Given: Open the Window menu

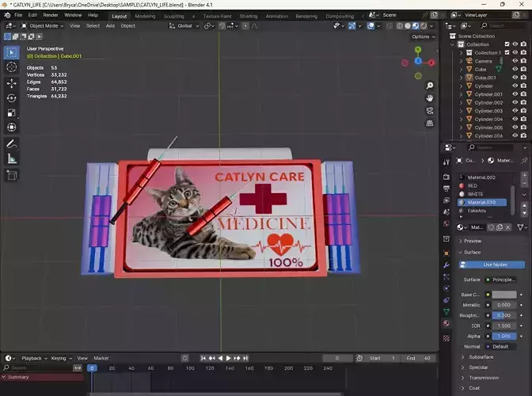Looking at the screenshot, I should coord(73,15).
